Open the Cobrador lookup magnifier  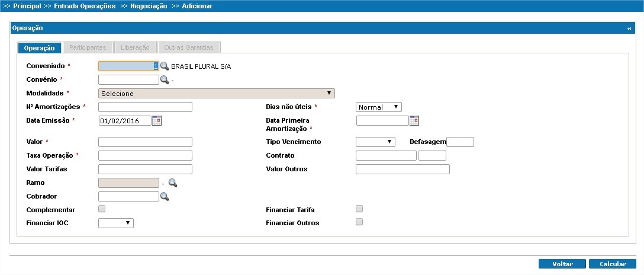tap(165, 196)
